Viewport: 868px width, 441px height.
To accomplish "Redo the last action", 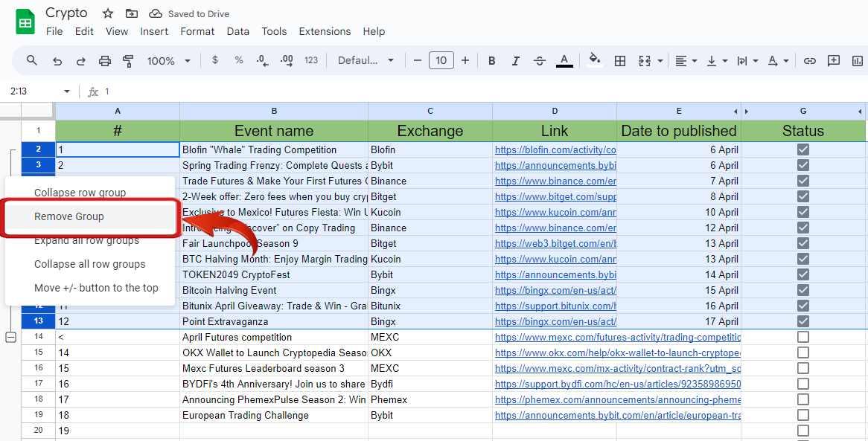I will [81, 61].
